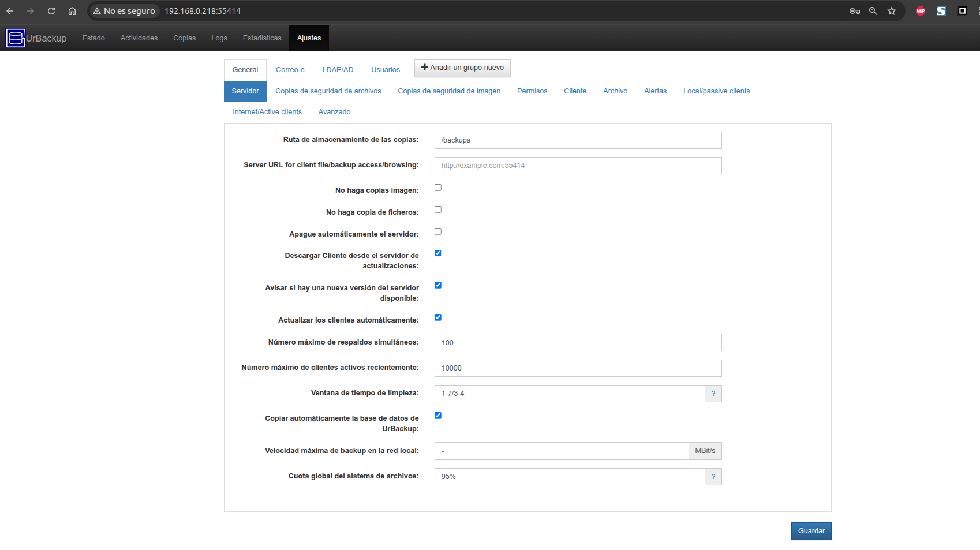Disable automatic UrBackup database backup checkbox
This screenshot has width=980, height=550.
pyautogui.click(x=438, y=416)
